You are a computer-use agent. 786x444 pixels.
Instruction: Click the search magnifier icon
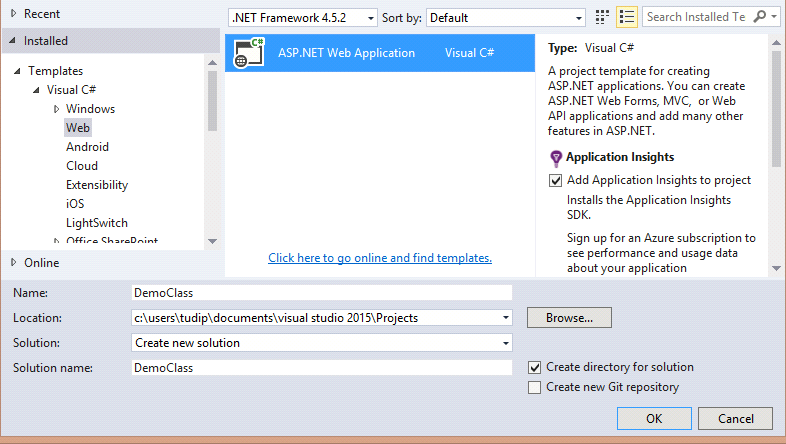(x=760, y=17)
